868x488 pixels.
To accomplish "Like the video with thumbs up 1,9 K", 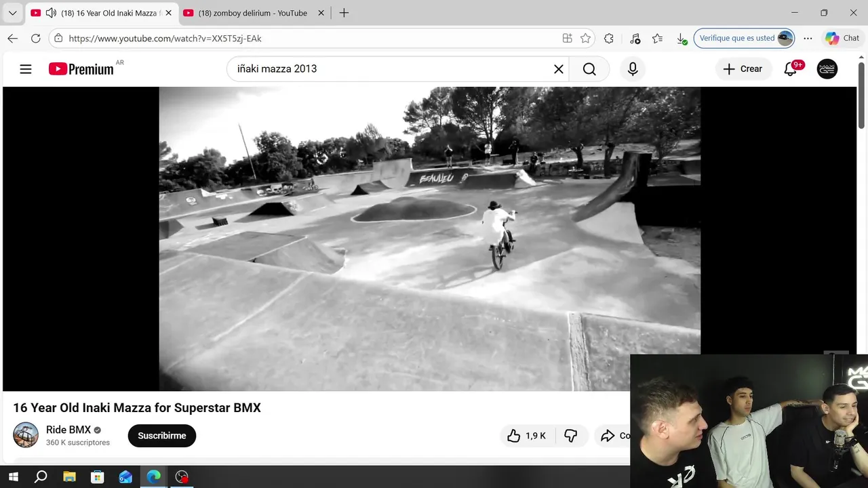I will (x=528, y=436).
